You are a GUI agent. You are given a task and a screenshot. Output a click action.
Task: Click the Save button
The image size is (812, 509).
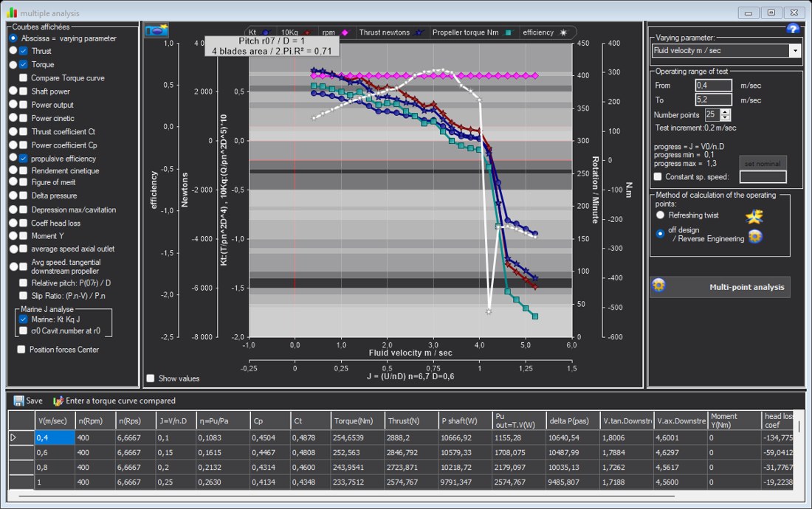tap(28, 401)
